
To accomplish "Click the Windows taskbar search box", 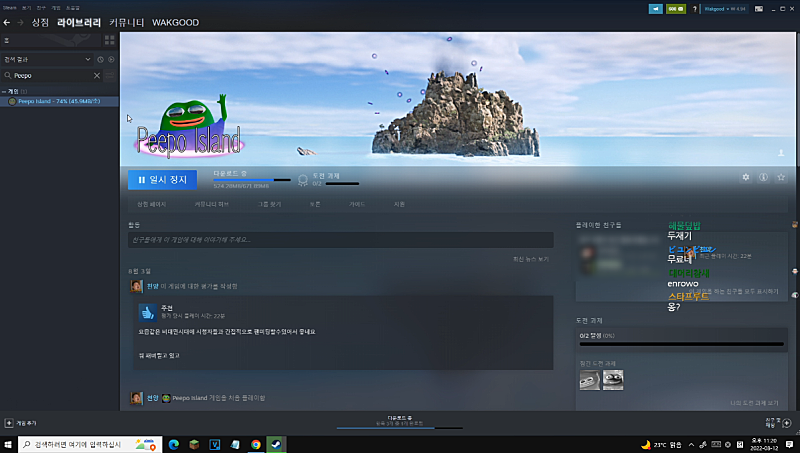I will coord(90,444).
